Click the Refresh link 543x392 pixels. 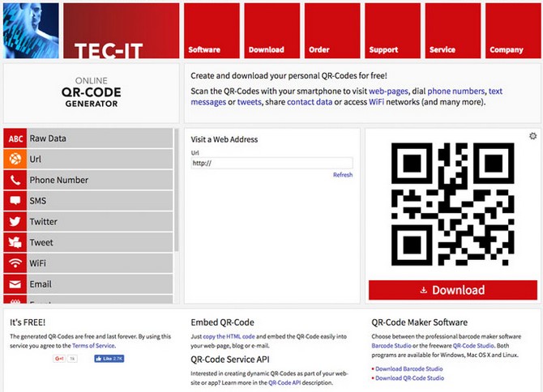pos(343,175)
